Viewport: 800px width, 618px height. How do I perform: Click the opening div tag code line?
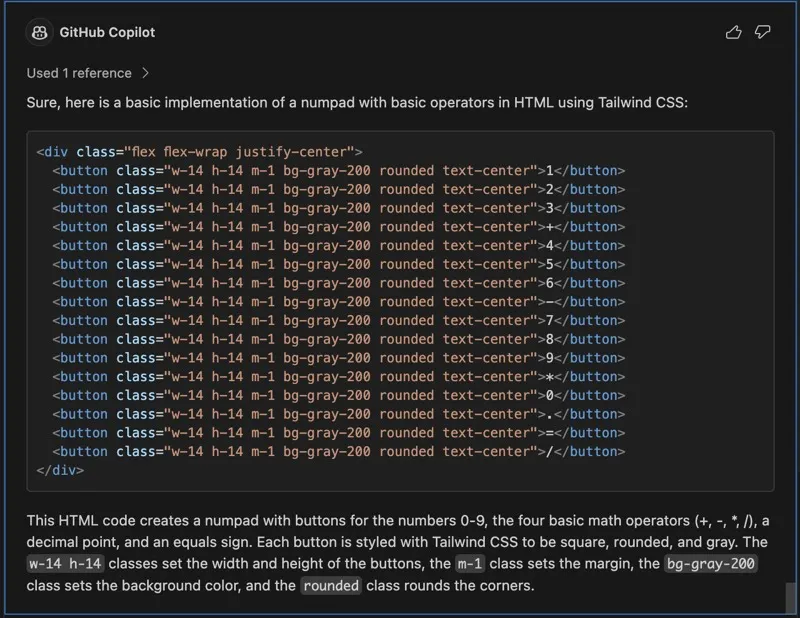pos(199,152)
